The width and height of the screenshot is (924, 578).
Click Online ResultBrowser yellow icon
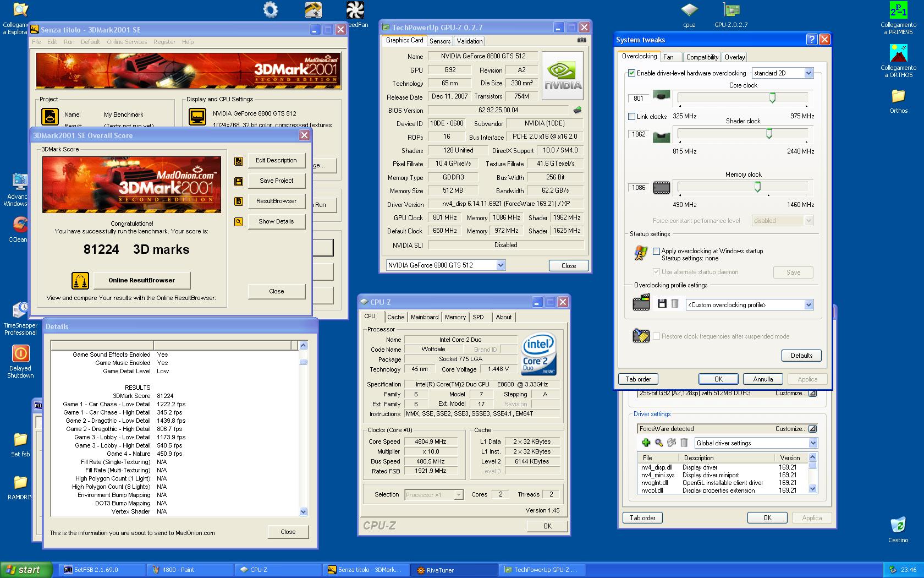coord(80,280)
